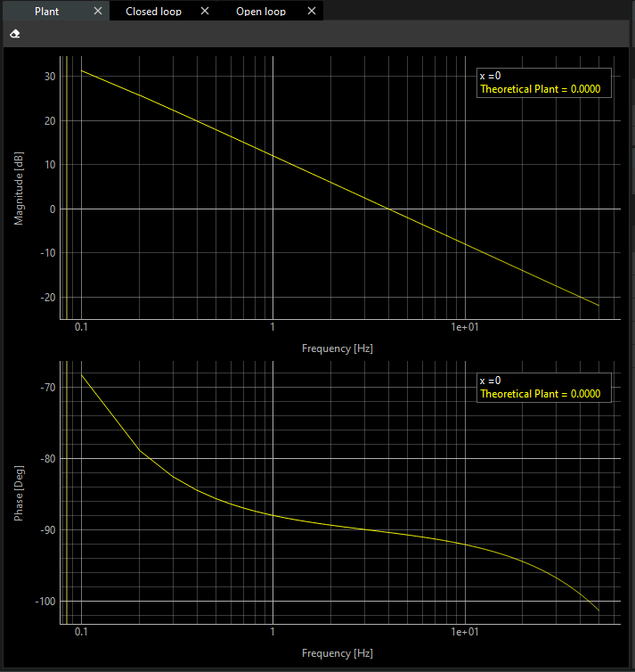Image resolution: width=635 pixels, height=672 pixels.
Task: Click the 30 tick on the magnitude axis
Action: pos(50,77)
